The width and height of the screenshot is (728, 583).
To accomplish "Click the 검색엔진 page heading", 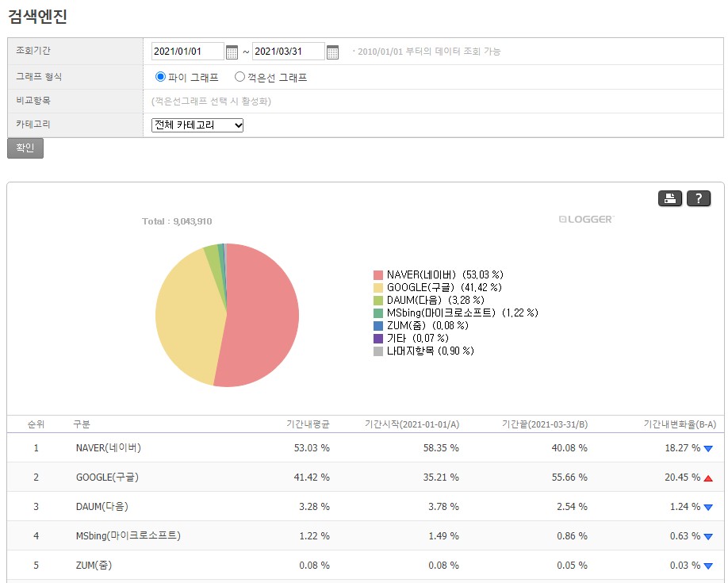I will 37,17.
